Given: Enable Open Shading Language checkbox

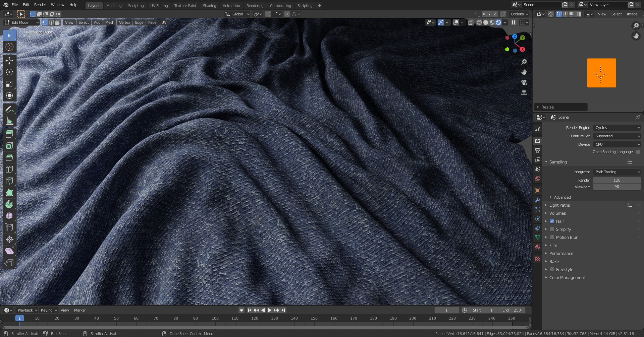Looking at the screenshot, I should (x=638, y=152).
